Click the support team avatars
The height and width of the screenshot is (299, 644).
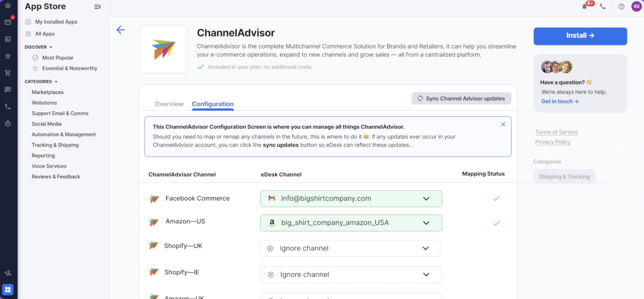click(557, 67)
